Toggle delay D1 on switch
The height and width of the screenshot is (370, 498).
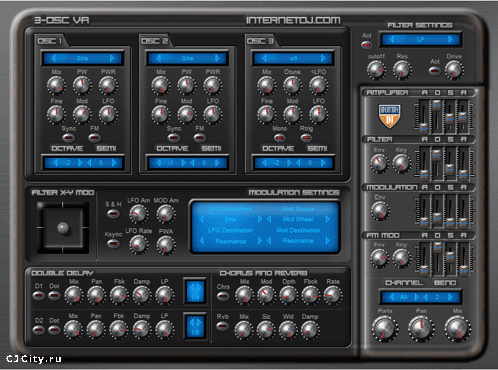pos(39,295)
